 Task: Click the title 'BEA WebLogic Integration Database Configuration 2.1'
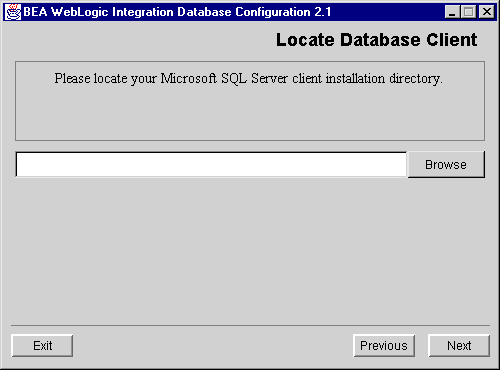click(x=177, y=12)
